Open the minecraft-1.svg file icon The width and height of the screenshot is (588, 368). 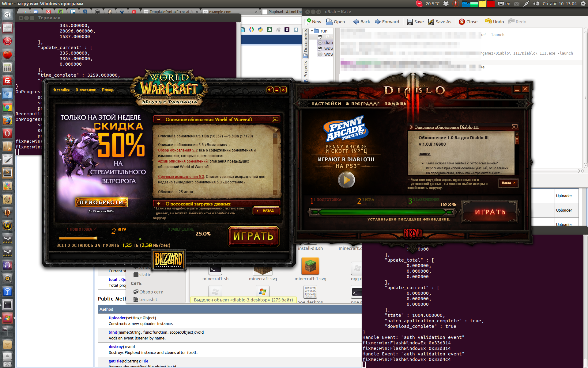point(310,266)
